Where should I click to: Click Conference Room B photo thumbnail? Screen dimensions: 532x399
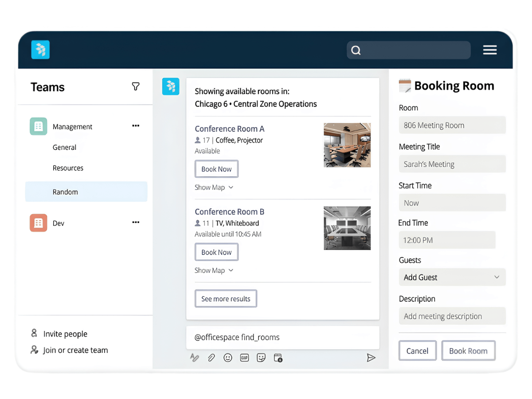tap(347, 228)
